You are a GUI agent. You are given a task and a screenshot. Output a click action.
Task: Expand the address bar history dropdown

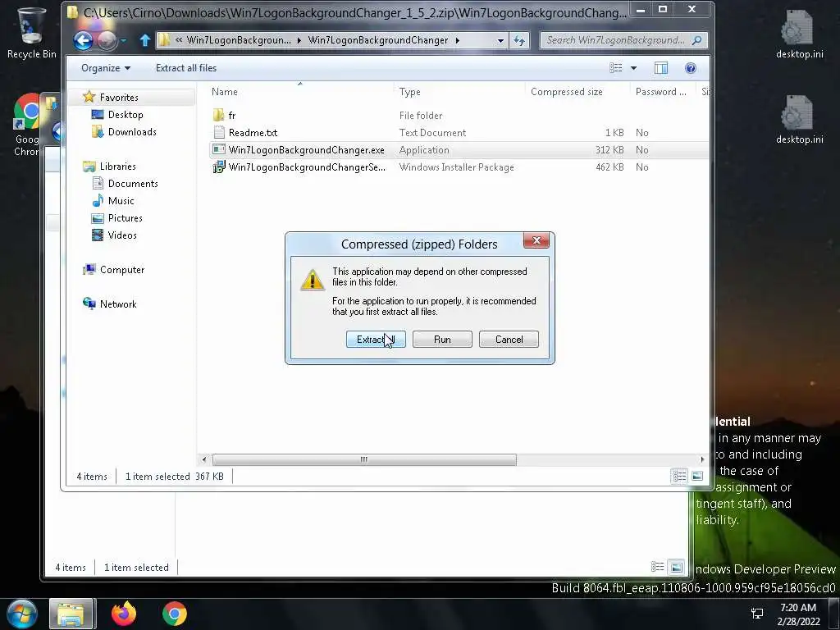tap(500, 40)
